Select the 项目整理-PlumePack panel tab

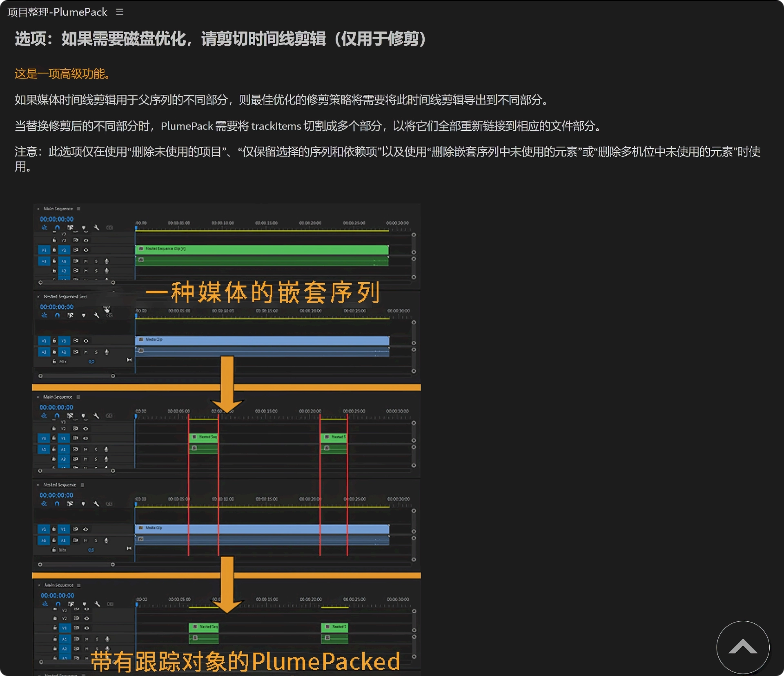pos(57,12)
